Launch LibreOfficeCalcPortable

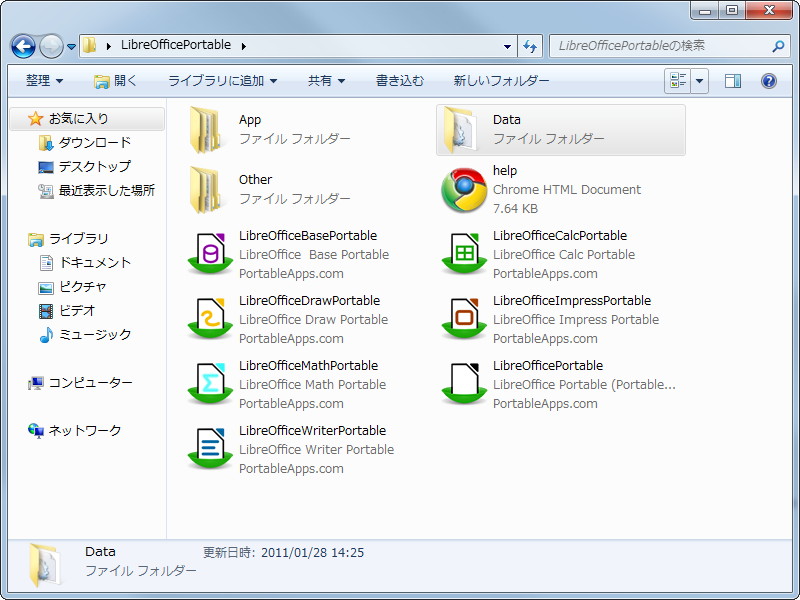click(x=463, y=251)
